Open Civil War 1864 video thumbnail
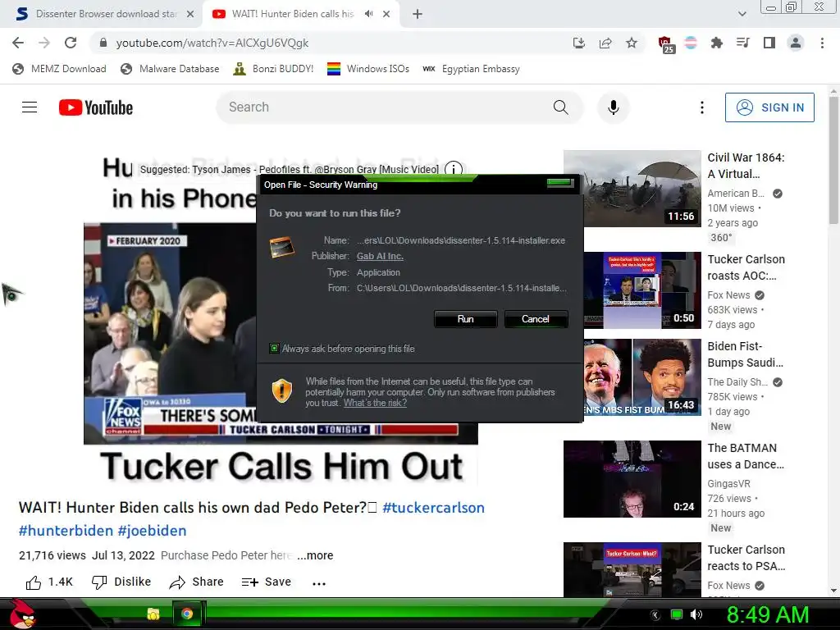840x630 pixels. [x=632, y=189]
